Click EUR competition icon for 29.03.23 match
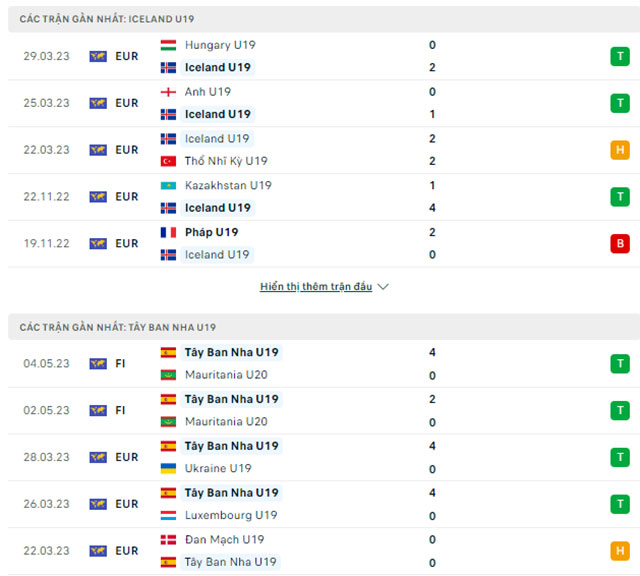 pyautogui.click(x=98, y=56)
